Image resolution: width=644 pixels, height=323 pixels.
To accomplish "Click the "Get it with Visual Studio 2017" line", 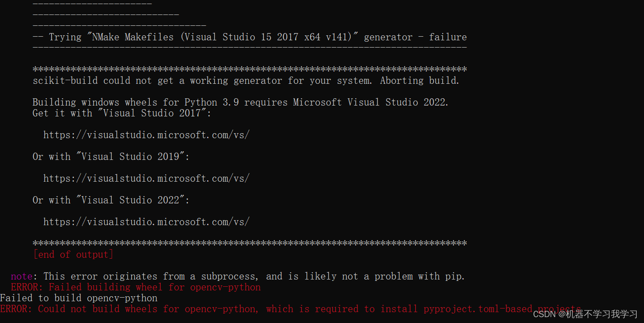I will 122,113.
